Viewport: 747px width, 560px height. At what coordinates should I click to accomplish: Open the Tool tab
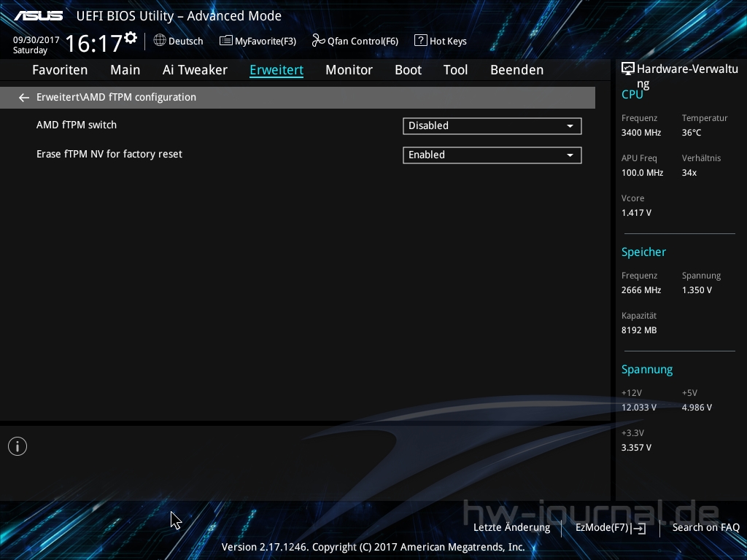(x=455, y=70)
